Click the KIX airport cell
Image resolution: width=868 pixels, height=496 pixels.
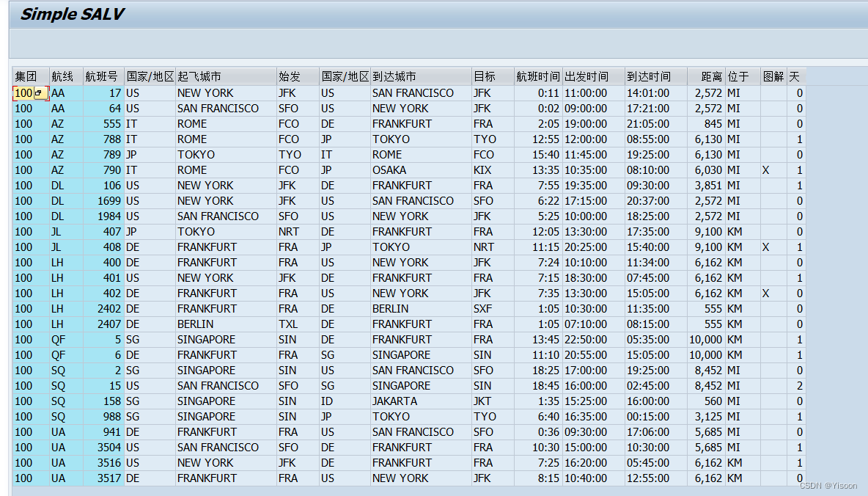(x=493, y=170)
